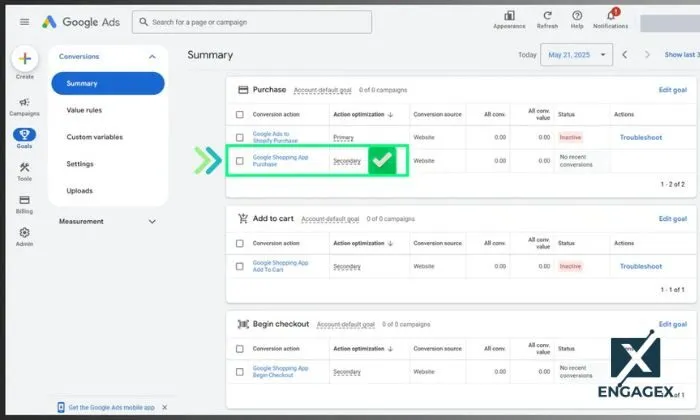Expand the Measurement section
The width and height of the screenshot is (700, 420).
(152, 221)
